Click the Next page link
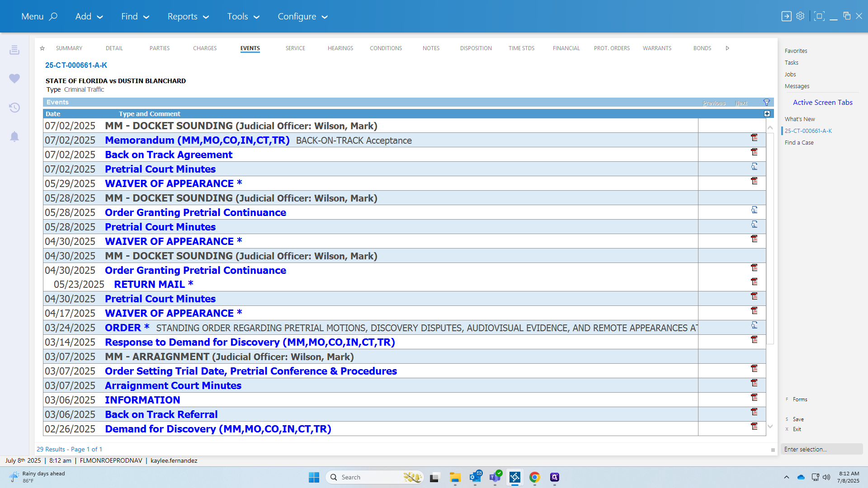This screenshot has height=488, width=868. [x=741, y=103]
